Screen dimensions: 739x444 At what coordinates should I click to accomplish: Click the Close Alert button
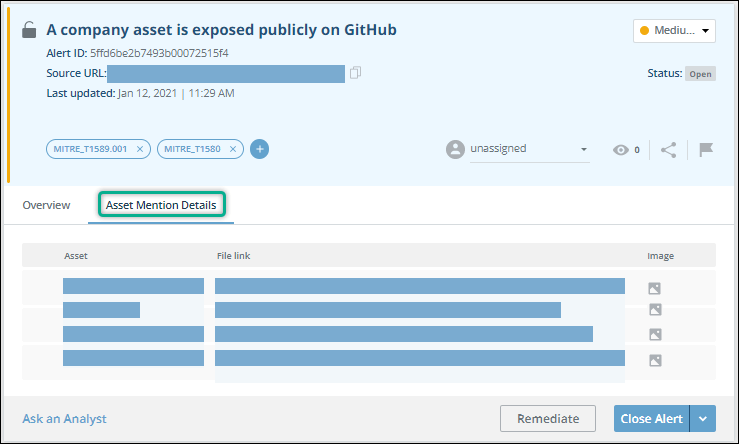[649, 419]
